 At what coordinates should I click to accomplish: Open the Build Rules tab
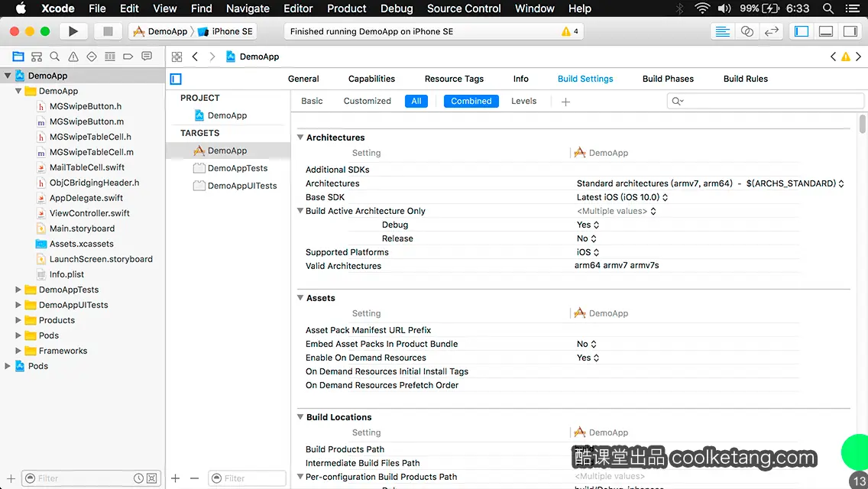(x=746, y=79)
